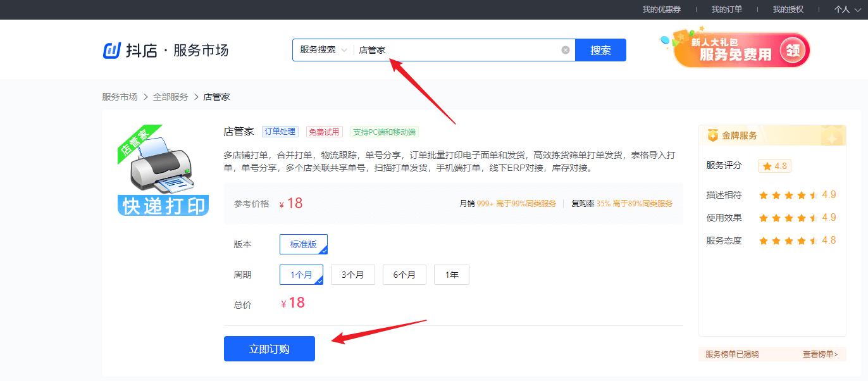Click the Doudian logo icon
Image resolution: width=868 pixels, height=381 pixels.
point(112,51)
